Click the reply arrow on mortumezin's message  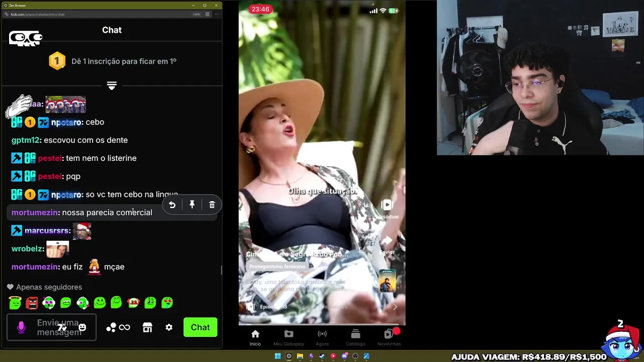pos(172,205)
